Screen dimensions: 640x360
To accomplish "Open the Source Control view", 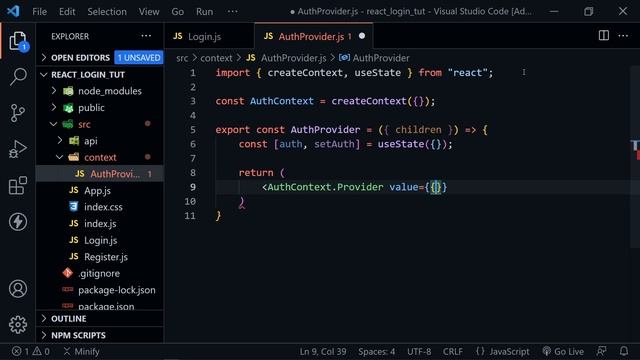I will [x=18, y=113].
